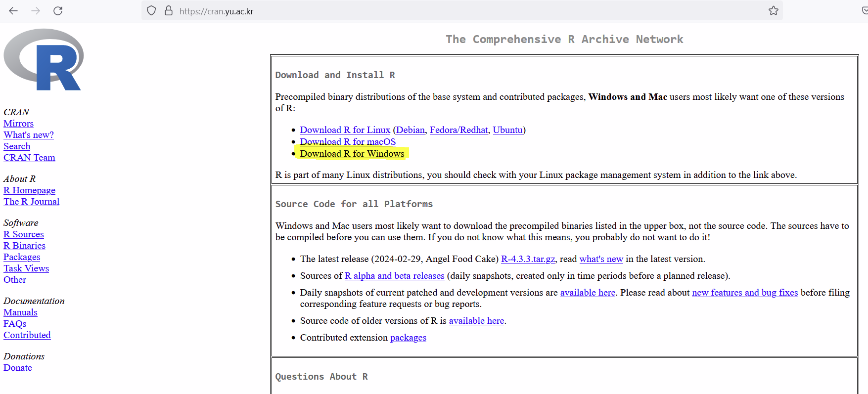Screen dimensions: 868x394
Task: Open the CRAN Team link
Action: click(x=29, y=158)
